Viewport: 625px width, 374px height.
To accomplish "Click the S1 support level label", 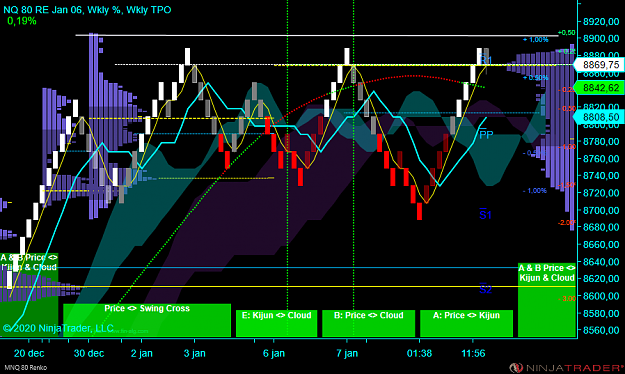I will click(485, 215).
